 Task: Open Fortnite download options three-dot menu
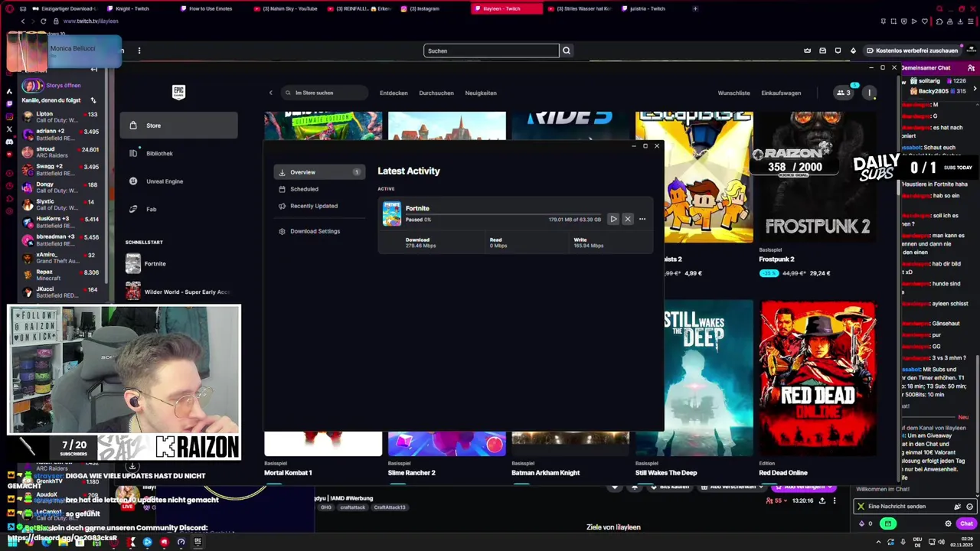click(x=642, y=219)
